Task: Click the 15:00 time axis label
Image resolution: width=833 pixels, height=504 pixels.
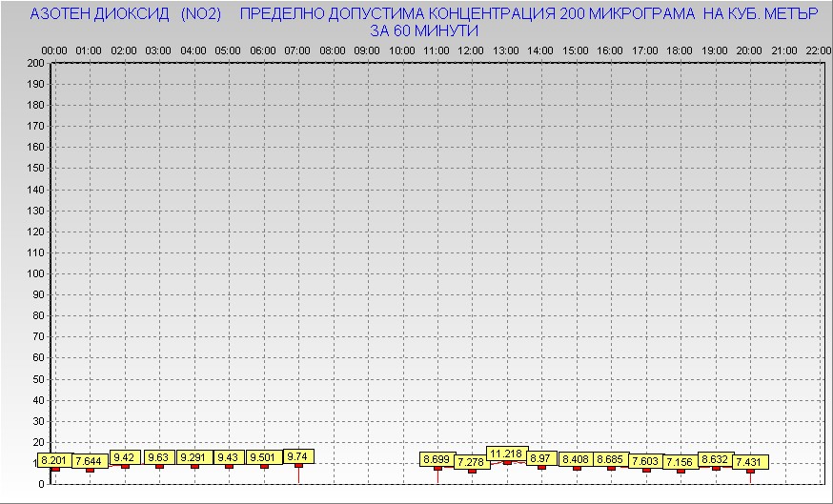Action: point(576,50)
